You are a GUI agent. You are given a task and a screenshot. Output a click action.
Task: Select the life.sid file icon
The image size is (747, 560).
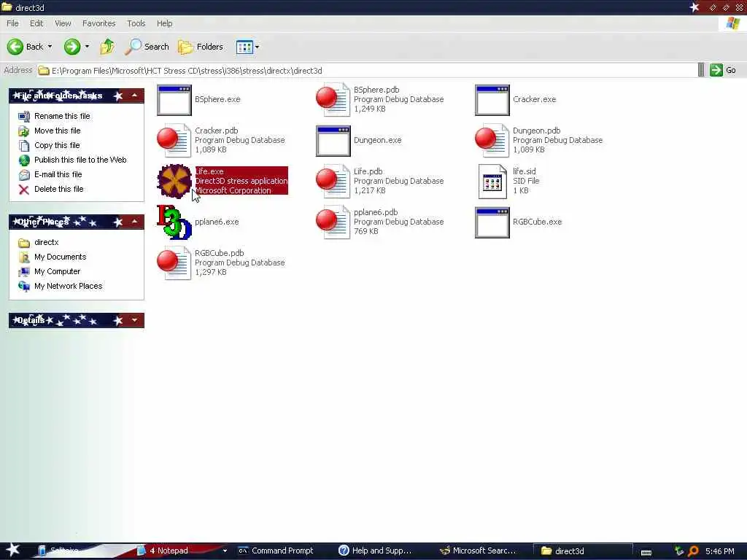(x=492, y=182)
